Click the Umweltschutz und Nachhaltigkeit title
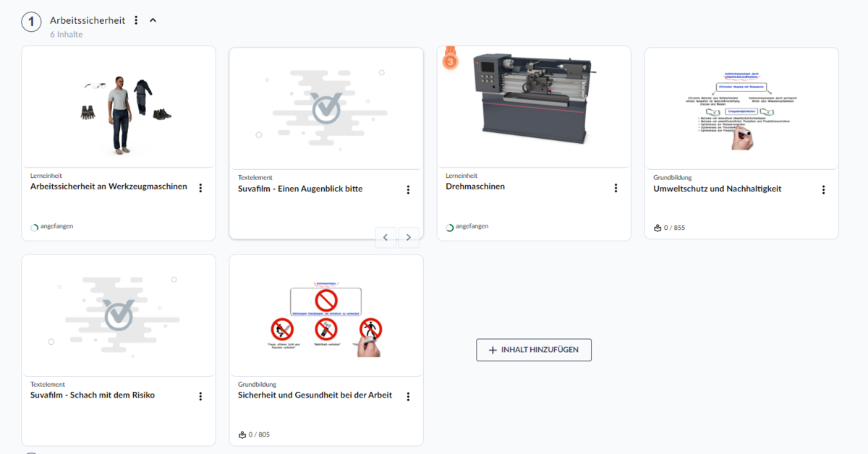 point(717,189)
